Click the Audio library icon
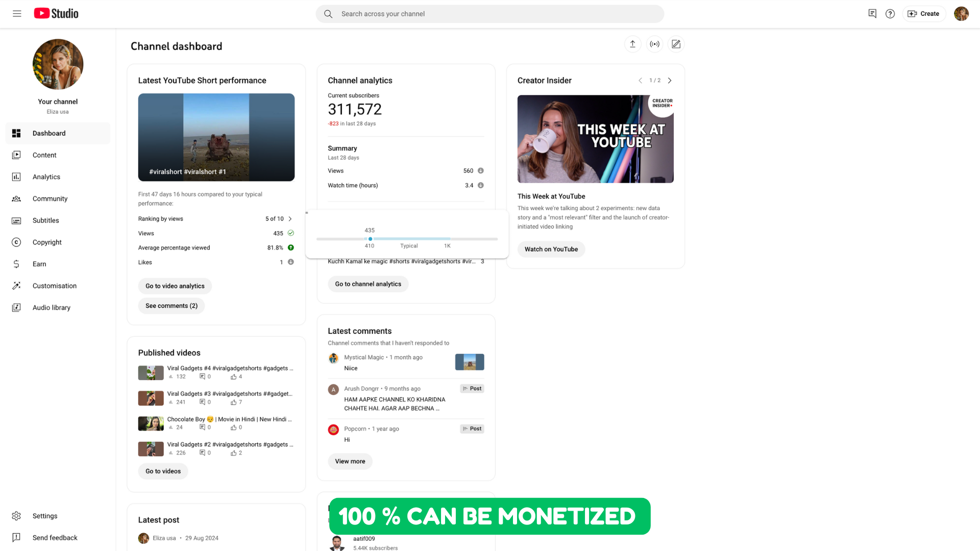Image resolution: width=980 pixels, height=551 pixels. click(16, 308)
